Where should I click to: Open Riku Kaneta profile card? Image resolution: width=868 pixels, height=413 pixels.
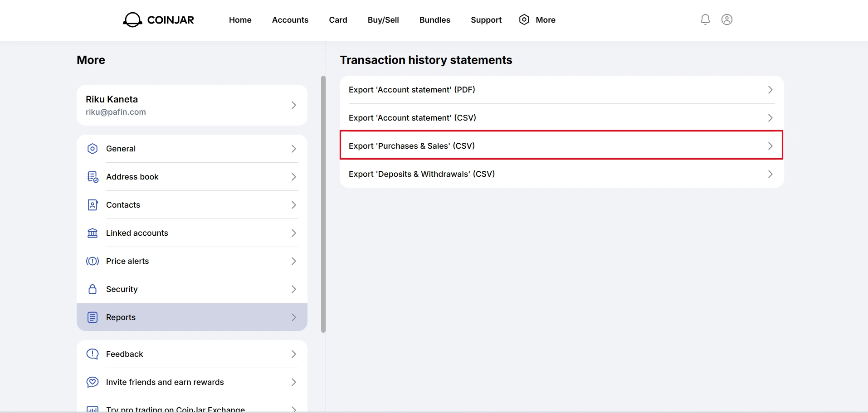192,105
